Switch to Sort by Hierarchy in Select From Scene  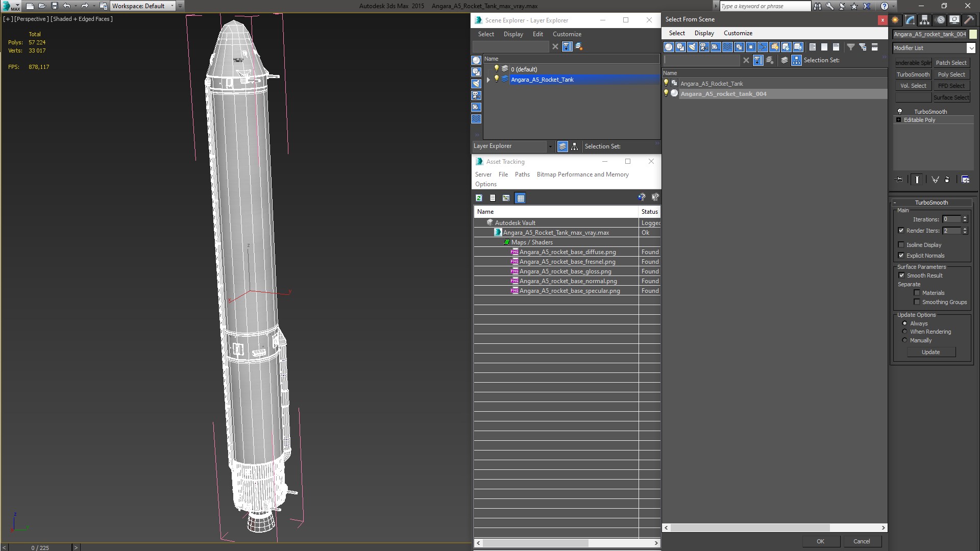click(797, 60)
